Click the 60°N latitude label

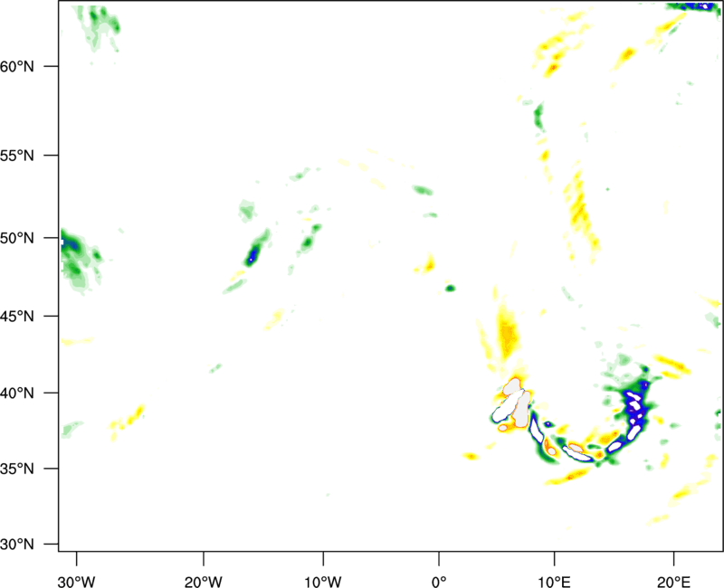[x=17, y=66]
